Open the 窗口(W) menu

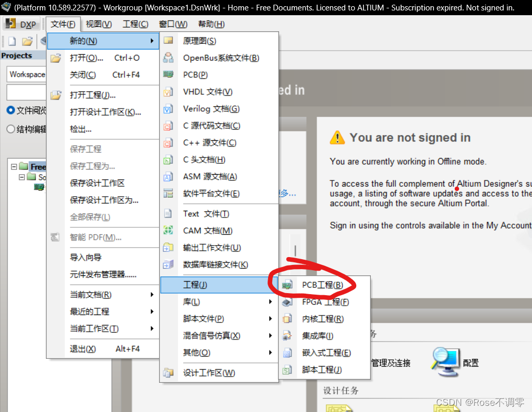pos(173,24)
